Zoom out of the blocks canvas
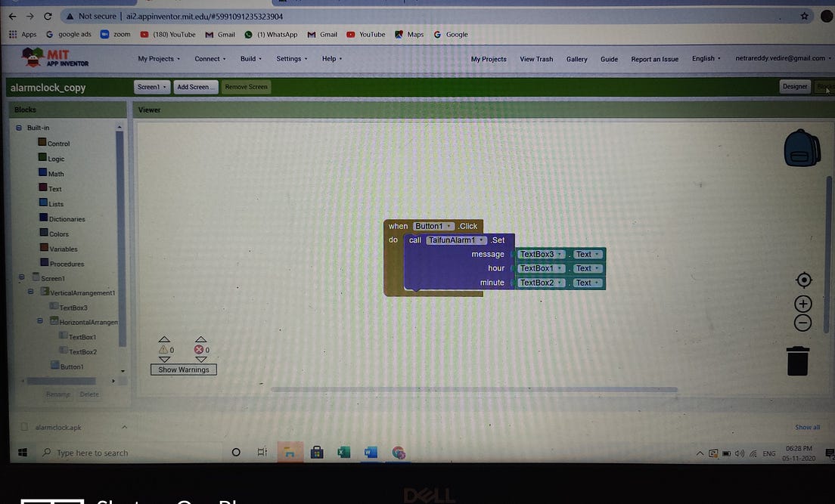Viewport: 835px width, 504px height. tap(802, 322)
